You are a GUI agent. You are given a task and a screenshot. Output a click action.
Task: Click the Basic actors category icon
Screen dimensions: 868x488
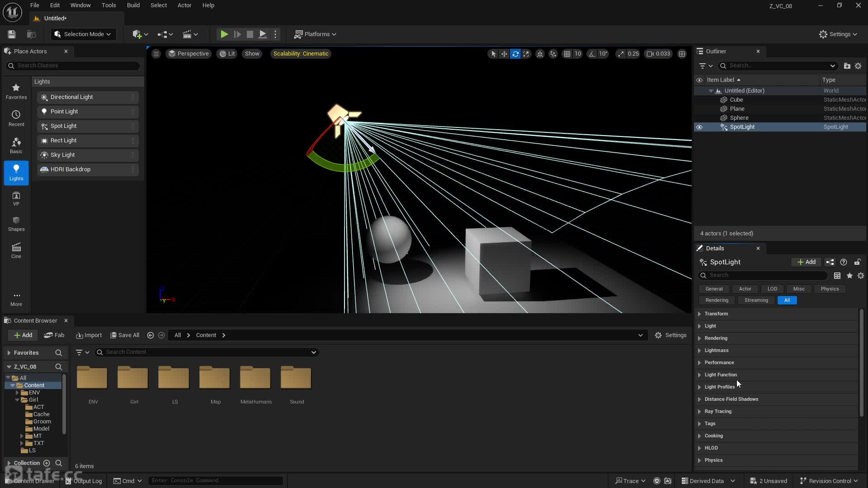point(16,145)
